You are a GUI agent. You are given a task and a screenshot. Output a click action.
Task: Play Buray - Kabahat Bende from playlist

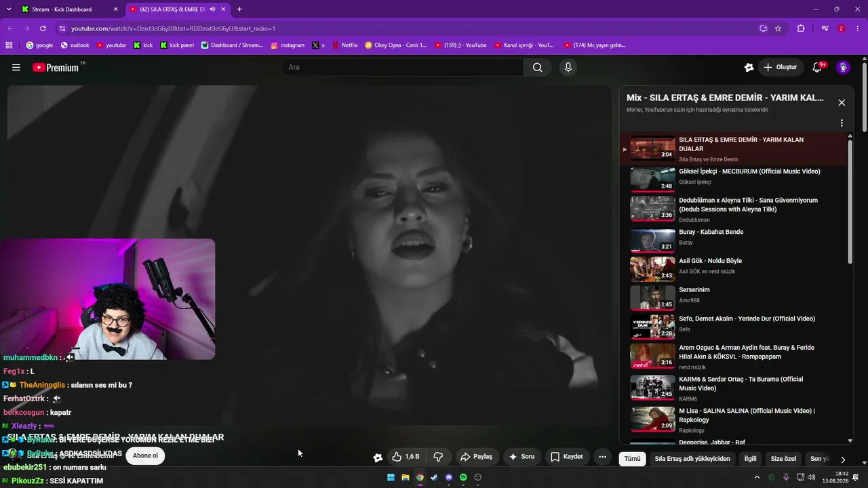point(734,242)
